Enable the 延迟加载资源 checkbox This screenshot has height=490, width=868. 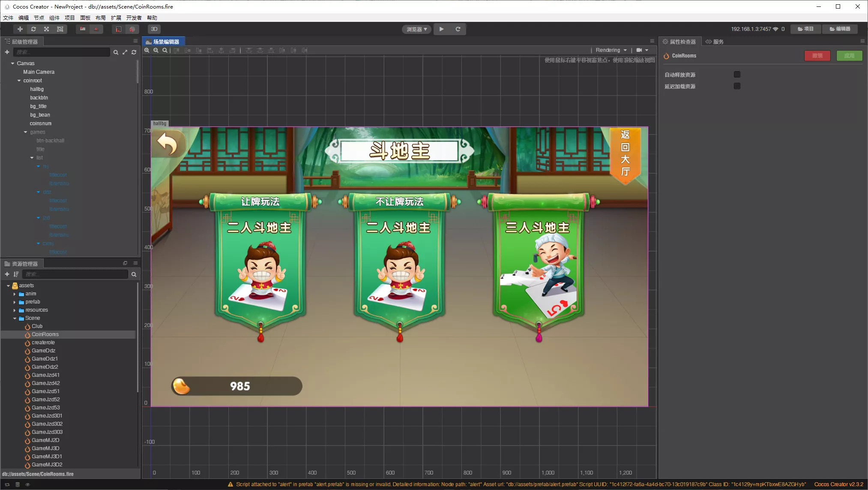click(737, 86)
